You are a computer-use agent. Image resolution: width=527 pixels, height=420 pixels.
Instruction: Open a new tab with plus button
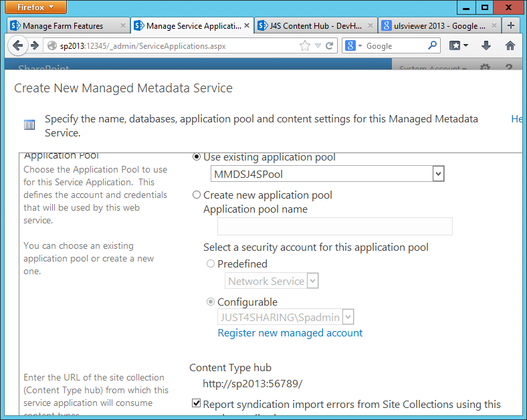pyautogui.click(x=511, y=26)
